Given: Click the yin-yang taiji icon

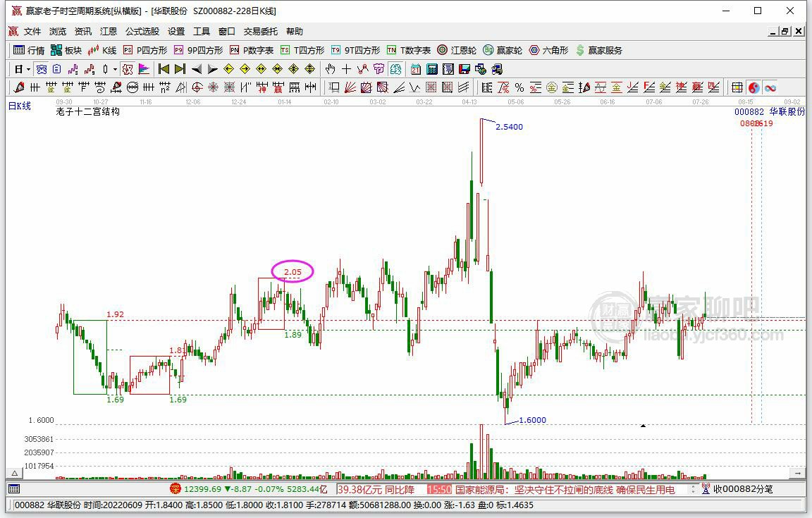Looking at the screenshot, I should (x=754, y=87).
